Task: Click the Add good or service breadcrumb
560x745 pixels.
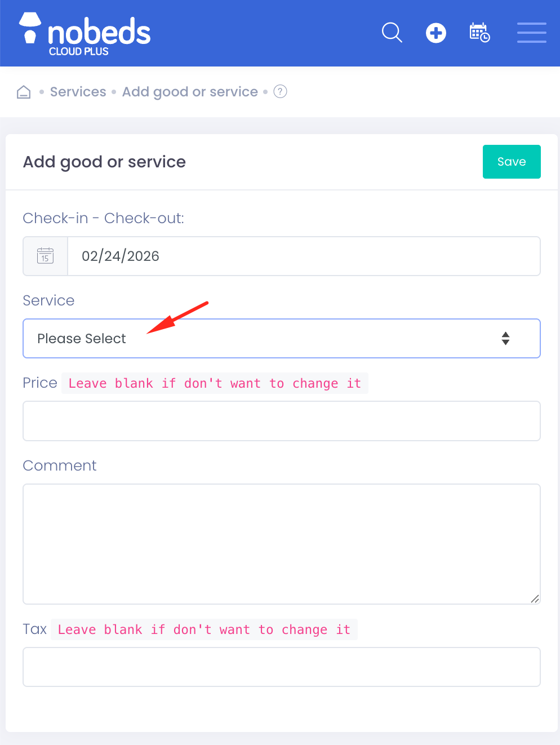Action: [x=190, y=92]
